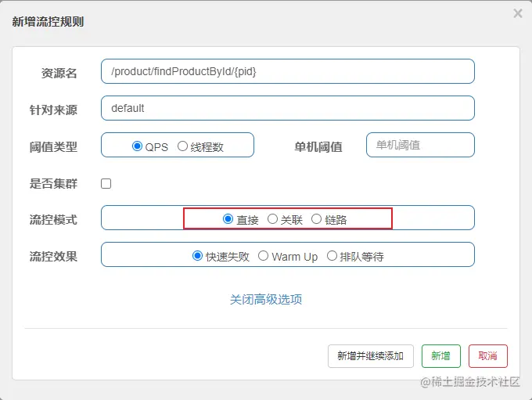Image resolution: width=532 pixels, height=400 pixels.
Task: Select 直接 flow control mode
Action: pyautogui.click(x=228, y=219)
